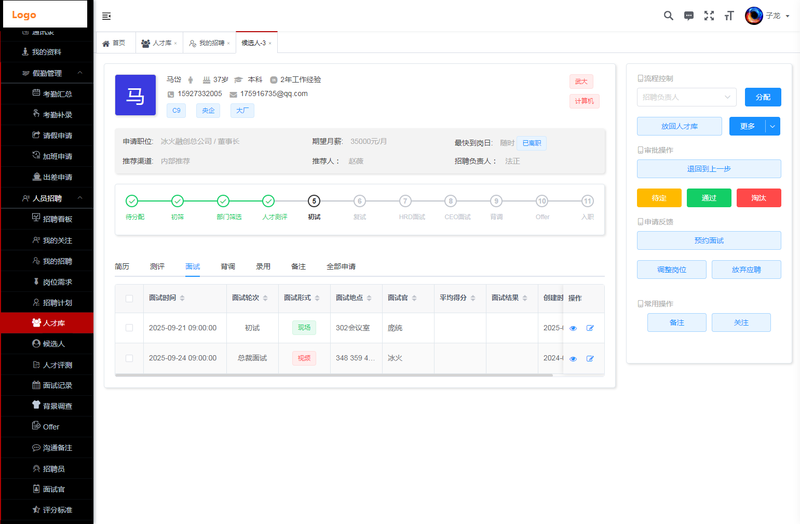Collapse the 人员招聘 sidebar group
This screenshot has height=524, width=800.
(x=47, y=198)
